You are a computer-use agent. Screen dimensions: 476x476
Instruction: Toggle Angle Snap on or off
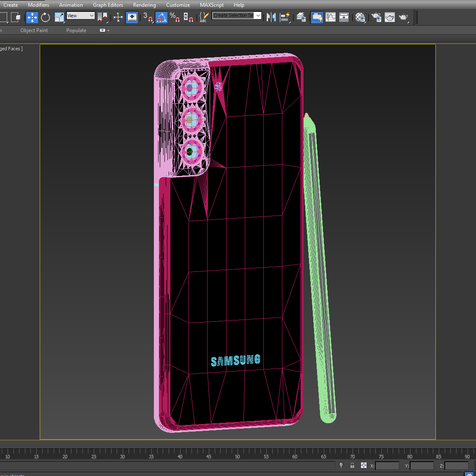pos(161,17)
